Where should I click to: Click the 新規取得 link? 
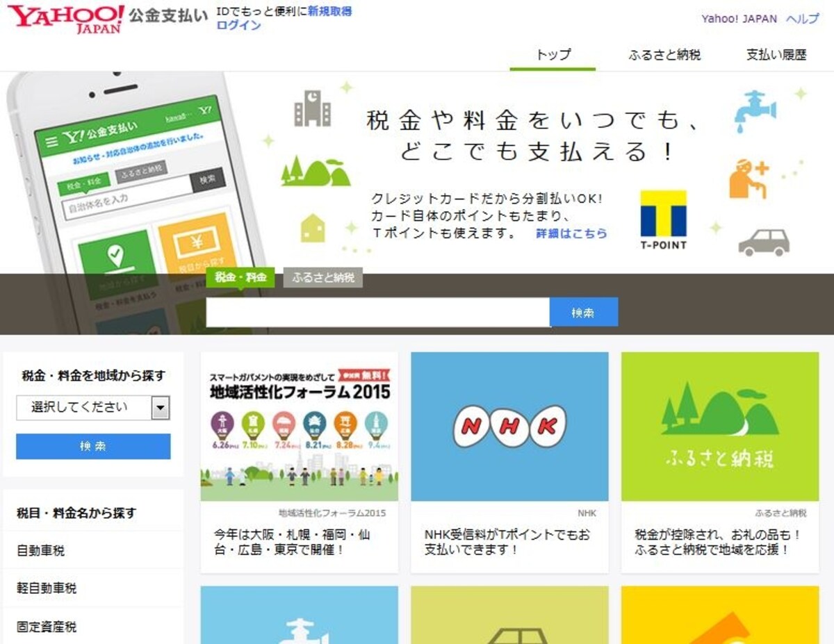pos(330,11)
